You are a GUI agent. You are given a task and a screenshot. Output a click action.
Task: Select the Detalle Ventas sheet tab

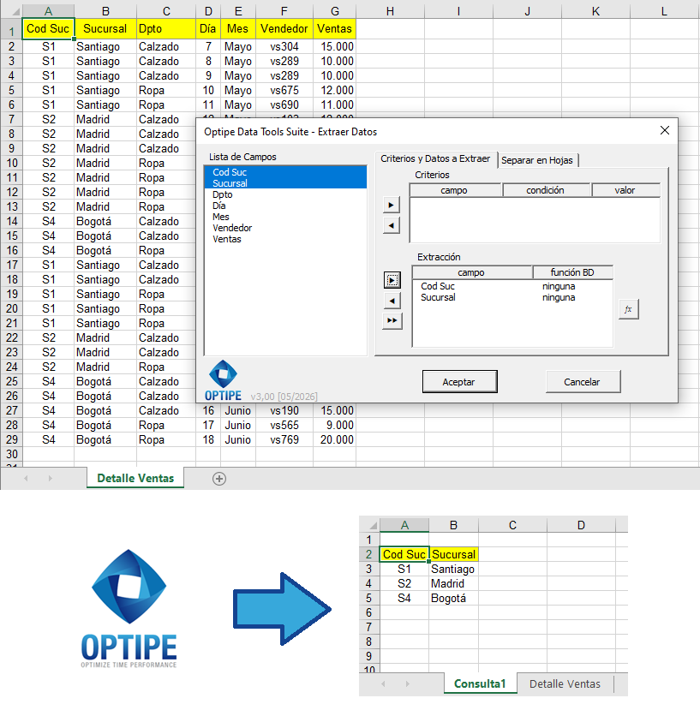point(135,478)
